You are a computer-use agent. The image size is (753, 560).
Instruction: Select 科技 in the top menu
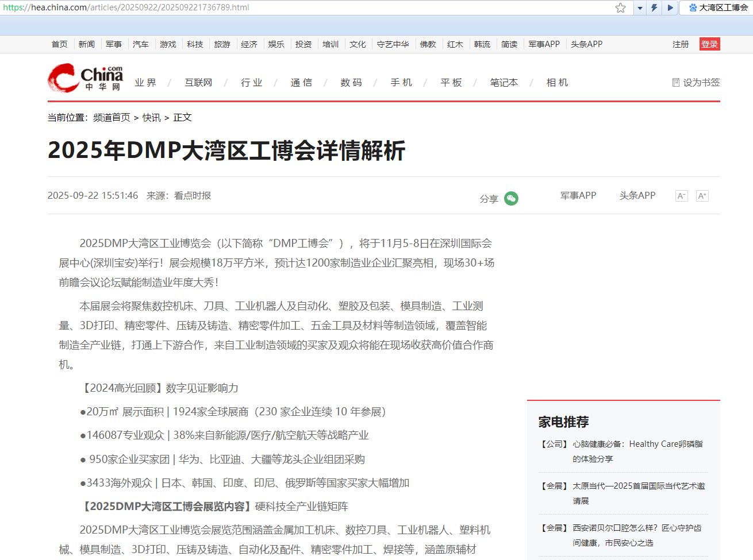pyautogui.click(x=195, y=44)
